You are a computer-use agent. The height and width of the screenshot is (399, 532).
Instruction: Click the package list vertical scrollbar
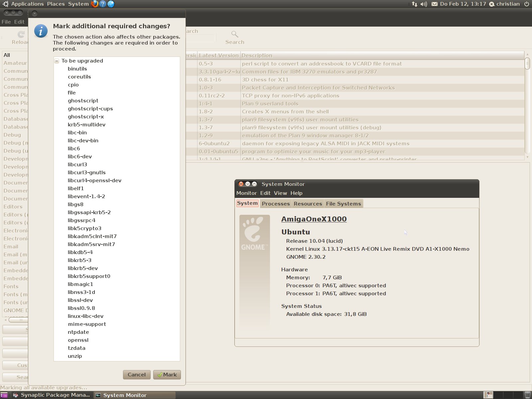527,106
